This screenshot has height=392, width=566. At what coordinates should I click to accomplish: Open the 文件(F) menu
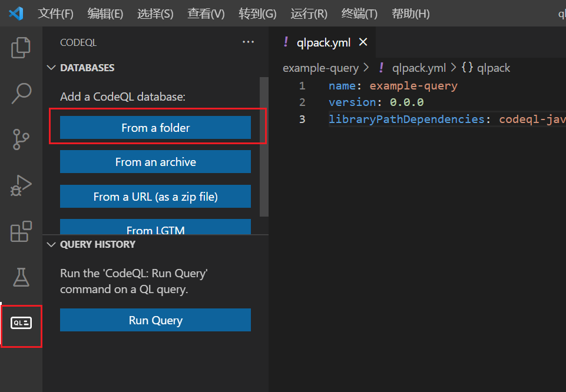(x=55, y=14)
